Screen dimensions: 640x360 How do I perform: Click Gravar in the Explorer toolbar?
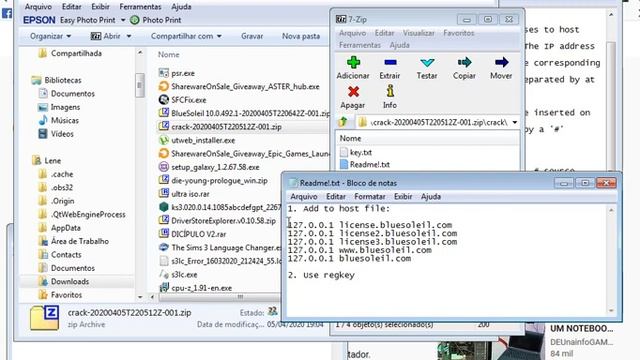[252, 36]
